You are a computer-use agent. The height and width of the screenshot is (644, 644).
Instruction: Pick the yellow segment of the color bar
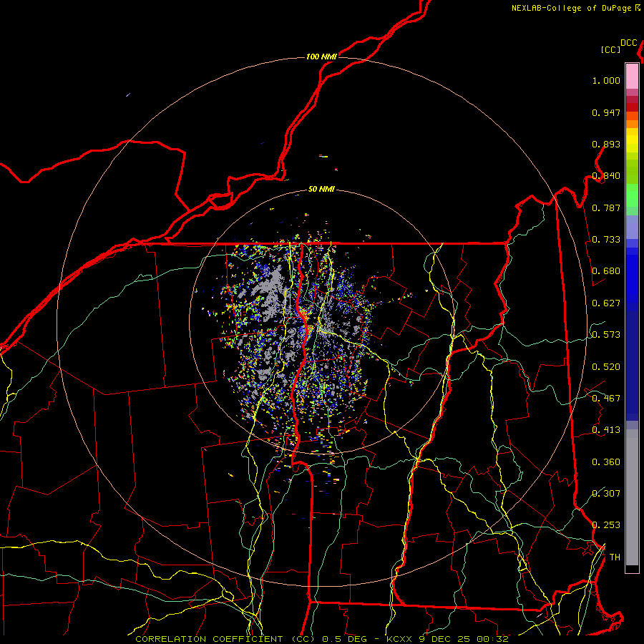click(x=632, y=142)
